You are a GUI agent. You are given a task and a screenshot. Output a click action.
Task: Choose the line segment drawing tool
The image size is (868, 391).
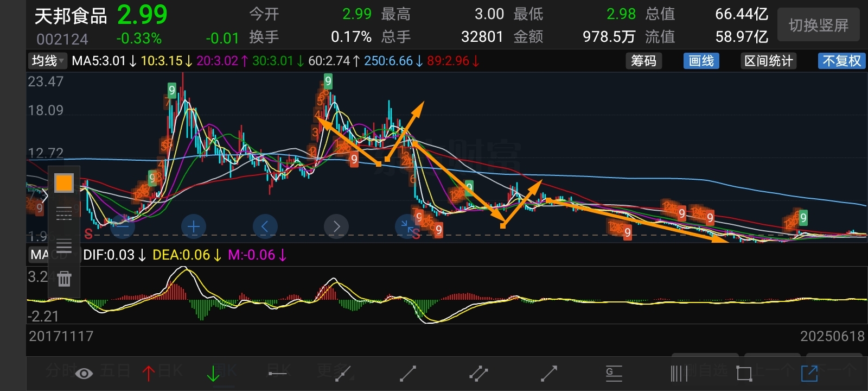coord(408,373)
